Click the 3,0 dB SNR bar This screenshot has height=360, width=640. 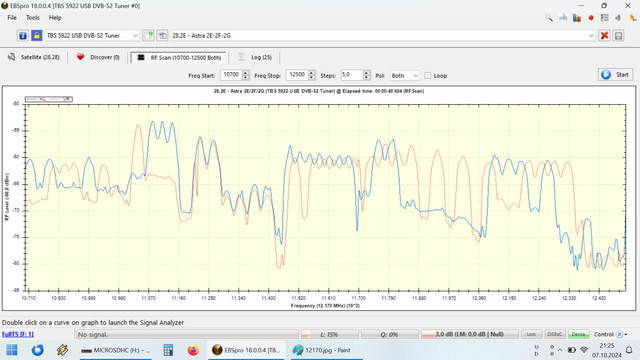point(470,334)
